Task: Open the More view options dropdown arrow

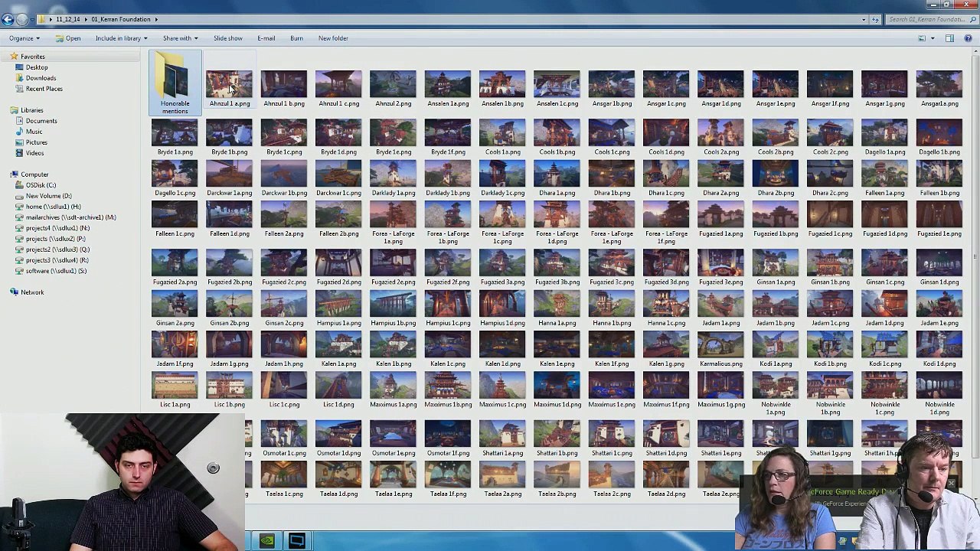Action: [932, 38]
